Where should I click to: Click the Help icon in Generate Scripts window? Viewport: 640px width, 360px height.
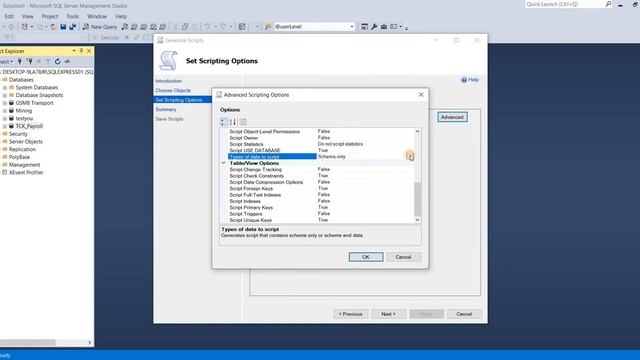point(464,80)
